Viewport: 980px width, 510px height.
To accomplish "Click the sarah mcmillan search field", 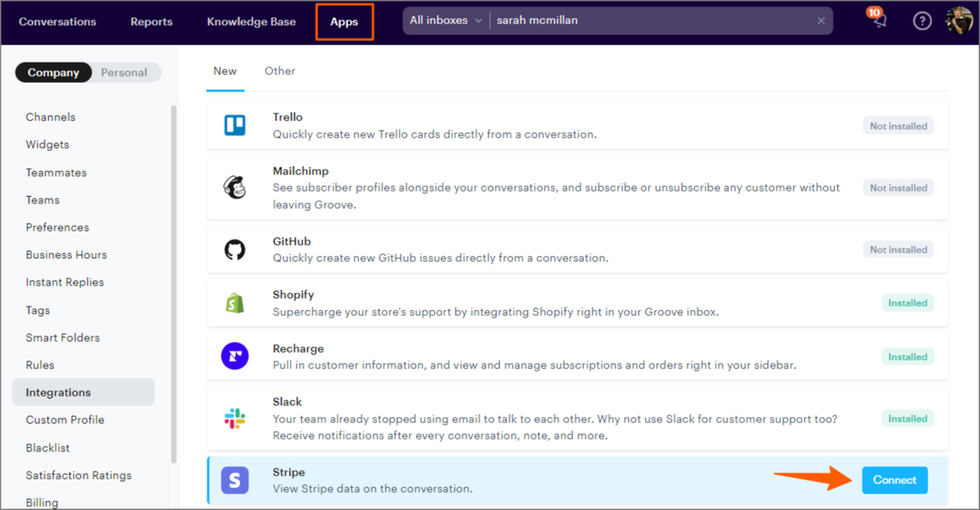I will click(650, 21).
